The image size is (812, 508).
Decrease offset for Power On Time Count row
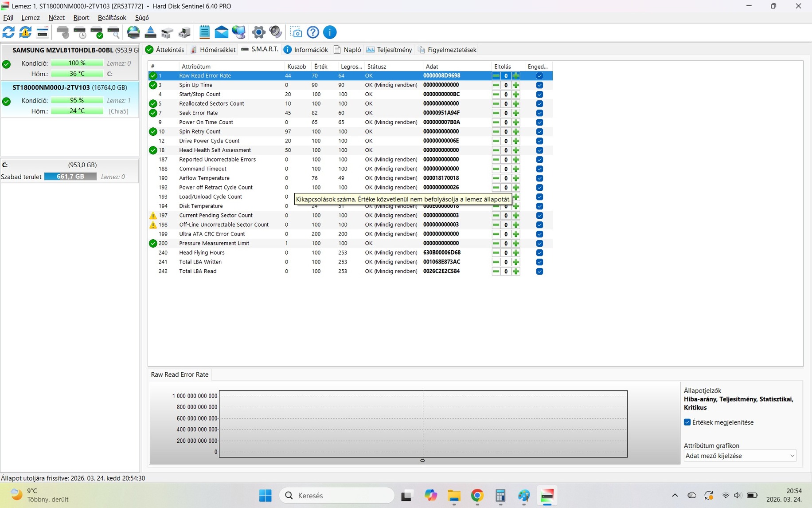coord(496,122)
